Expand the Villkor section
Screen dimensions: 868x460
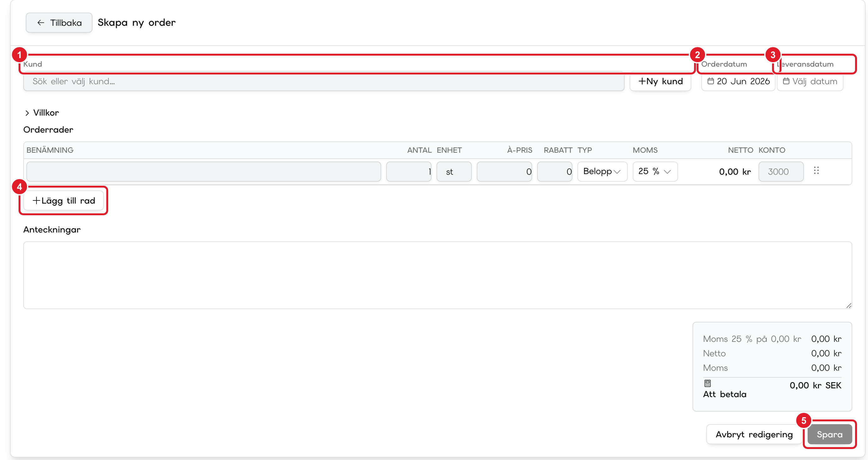(x=42, y=113)
